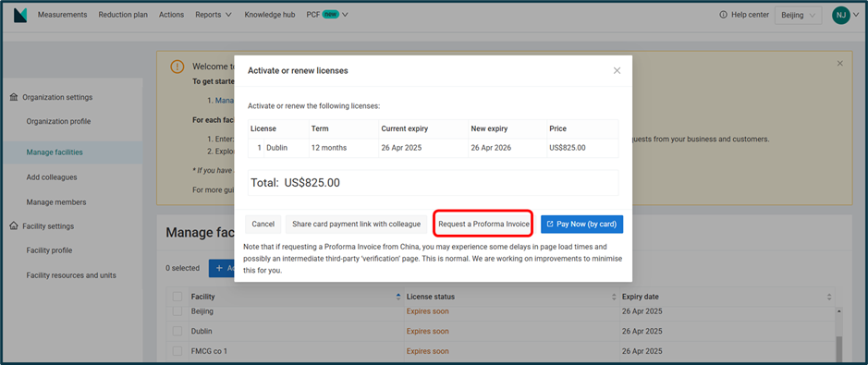This screenshot has height=365, width=868.
Task: Expand the Reports dropdown menu
Action: [x=214, y=15]
